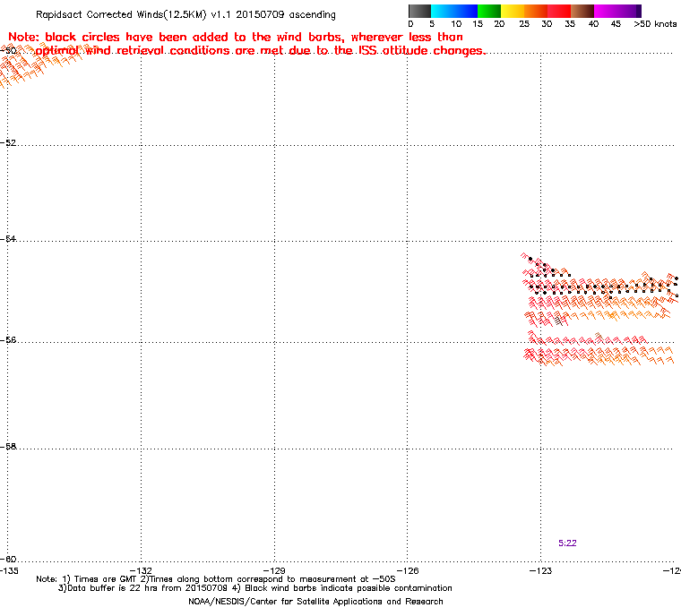This screenshot has height=616, width=681.
Task: Click the orange 25–30 knots color segment
Action: (x=536, y=11)
